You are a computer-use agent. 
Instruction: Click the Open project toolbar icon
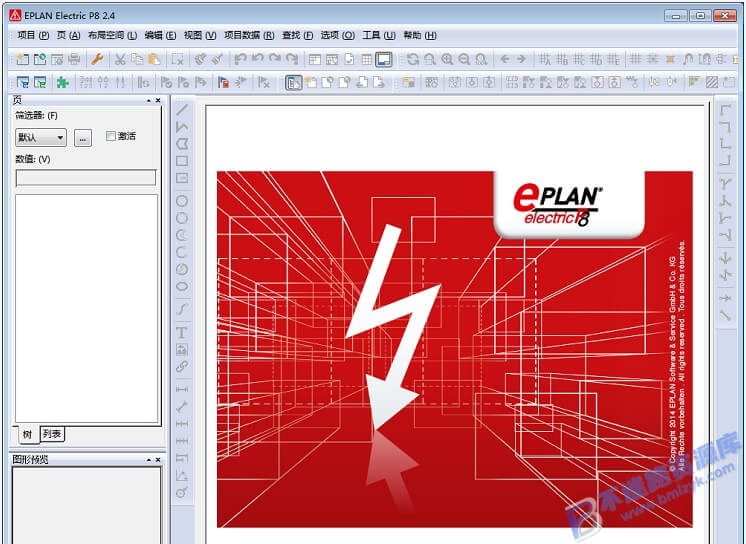(x=40, y=59)
